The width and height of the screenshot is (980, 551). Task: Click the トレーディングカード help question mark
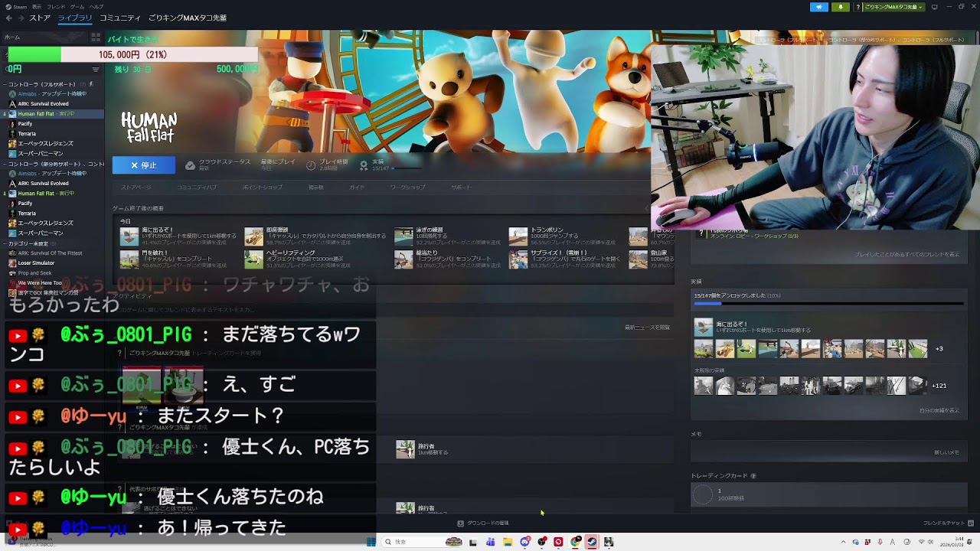point(753,476)
